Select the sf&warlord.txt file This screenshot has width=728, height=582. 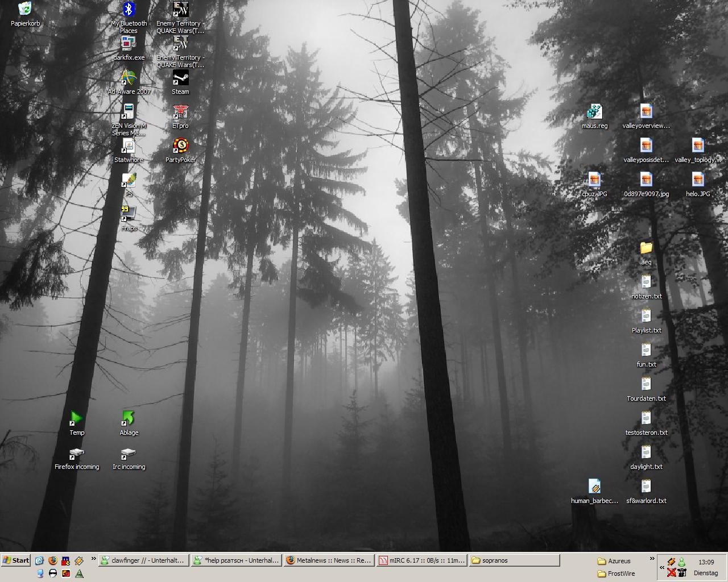coord(646,491)
